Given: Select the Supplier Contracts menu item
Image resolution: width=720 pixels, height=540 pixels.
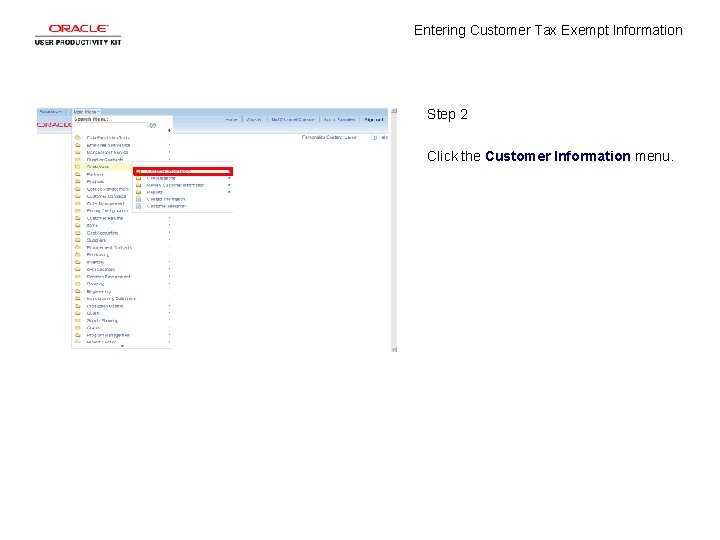Looking at the screenshot, I should (x=105, y=160).
